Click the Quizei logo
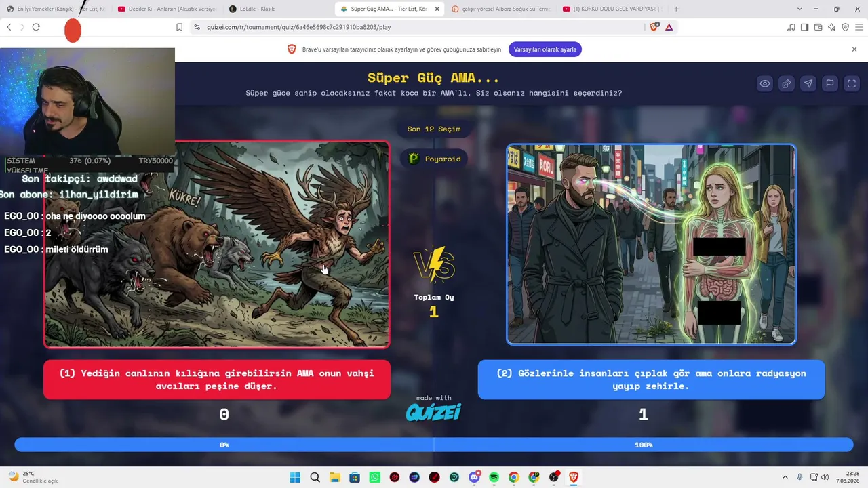Screen dimensions: 868x488 pyautogui.click(x=433, y=411)
